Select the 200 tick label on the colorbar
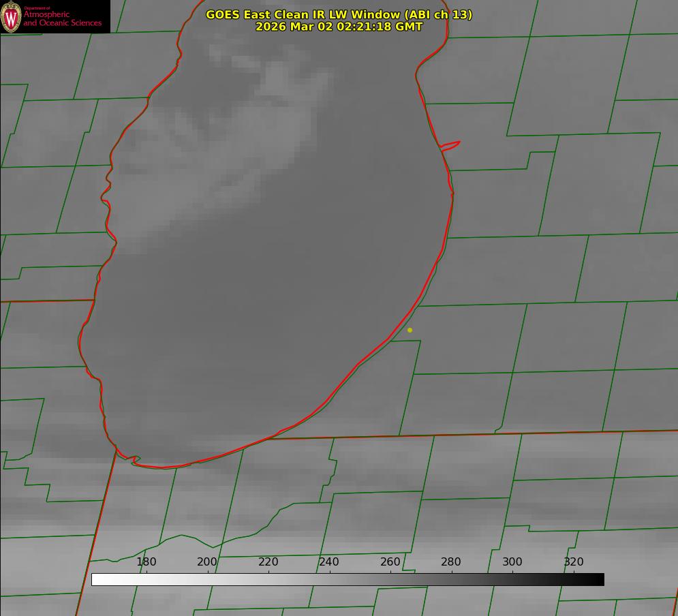This screenshot has height=616, width=678. tap(207, 561)
